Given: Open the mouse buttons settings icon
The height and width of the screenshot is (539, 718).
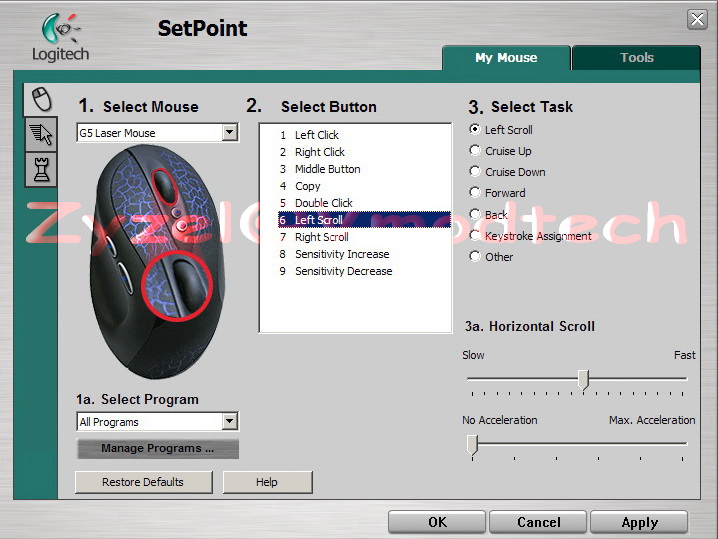Looking at the screenshot, I should point(41,99).
